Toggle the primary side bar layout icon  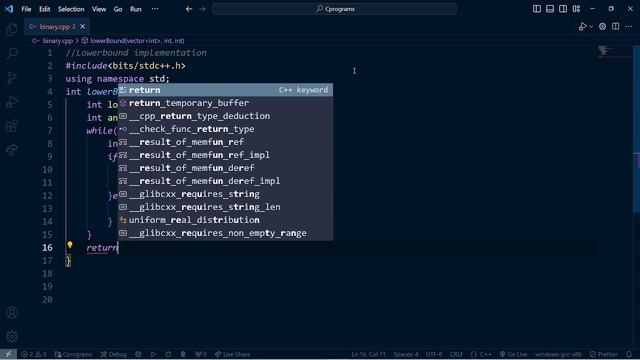coord(537,9)
